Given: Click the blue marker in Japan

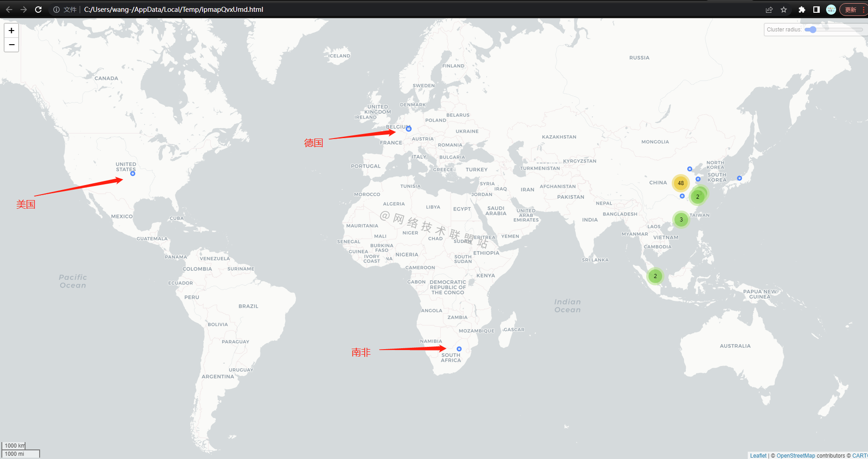Looking at the screenshot, I should (x=740, y=178).
